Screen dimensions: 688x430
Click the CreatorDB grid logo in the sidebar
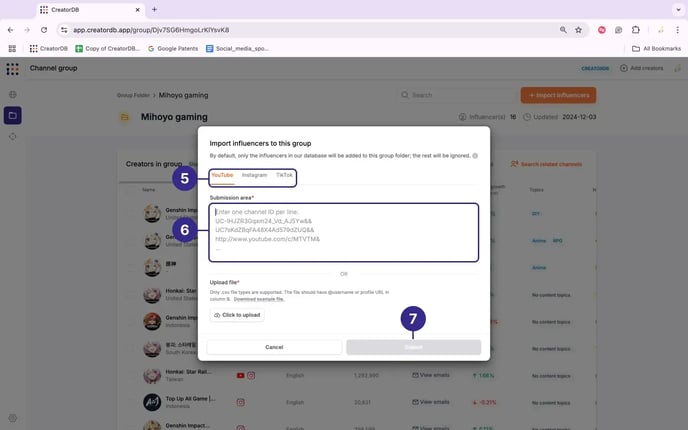(12, 69)
